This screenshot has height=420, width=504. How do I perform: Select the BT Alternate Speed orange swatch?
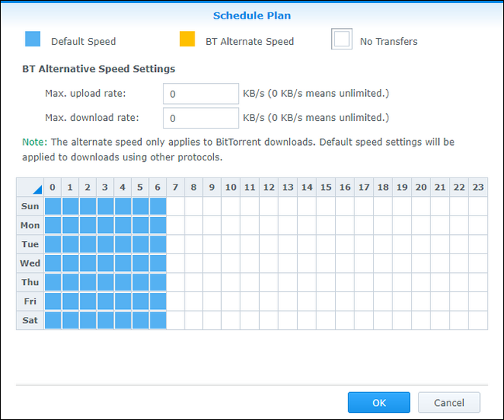[x=187, y=40]
